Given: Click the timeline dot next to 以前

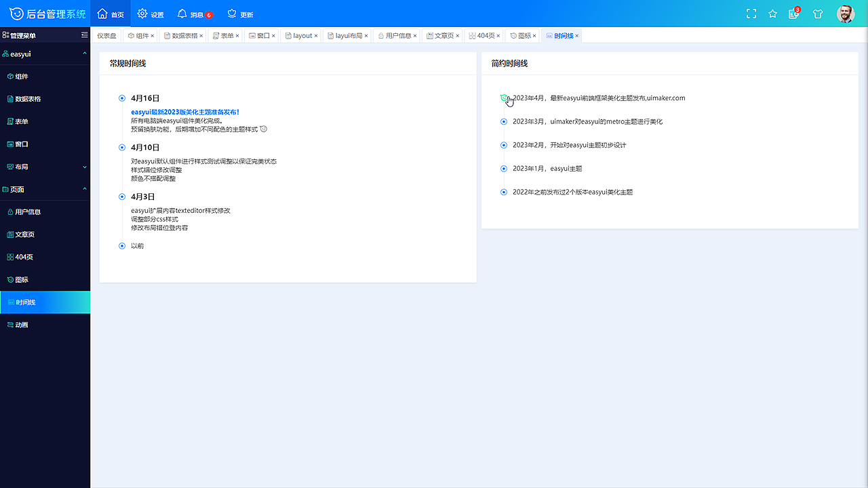Looking at the screenshot, I should [122, 245].
